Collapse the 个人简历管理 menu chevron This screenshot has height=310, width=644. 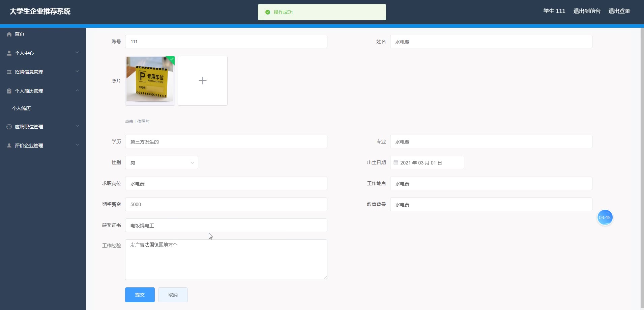(77, 90)
